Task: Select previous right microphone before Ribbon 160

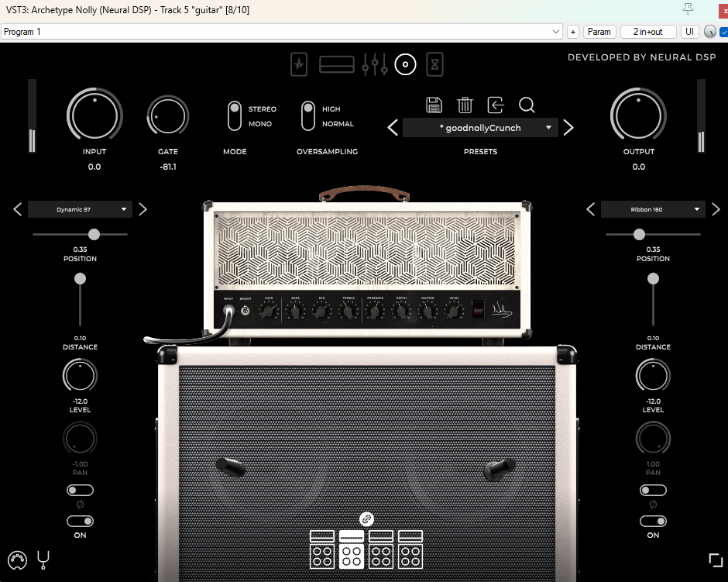Action: [x=591, y=209]
